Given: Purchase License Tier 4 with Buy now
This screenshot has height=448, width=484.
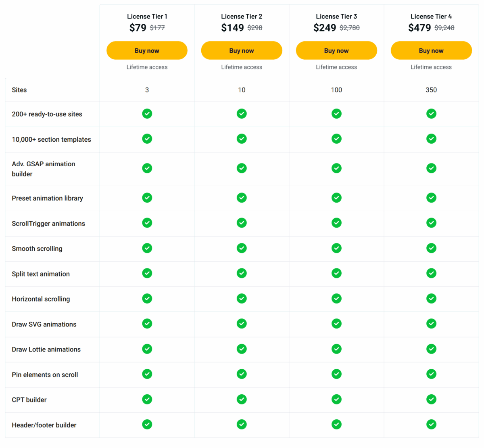Looking at the screenshot, I should click(x=431, y=50).
